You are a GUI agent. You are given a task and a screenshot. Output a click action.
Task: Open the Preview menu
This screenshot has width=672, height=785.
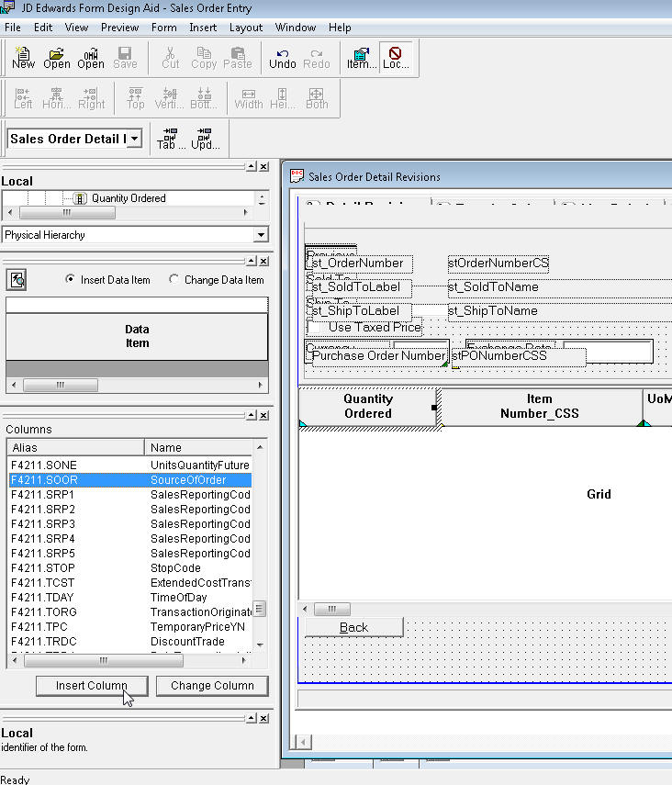point(119,28)
